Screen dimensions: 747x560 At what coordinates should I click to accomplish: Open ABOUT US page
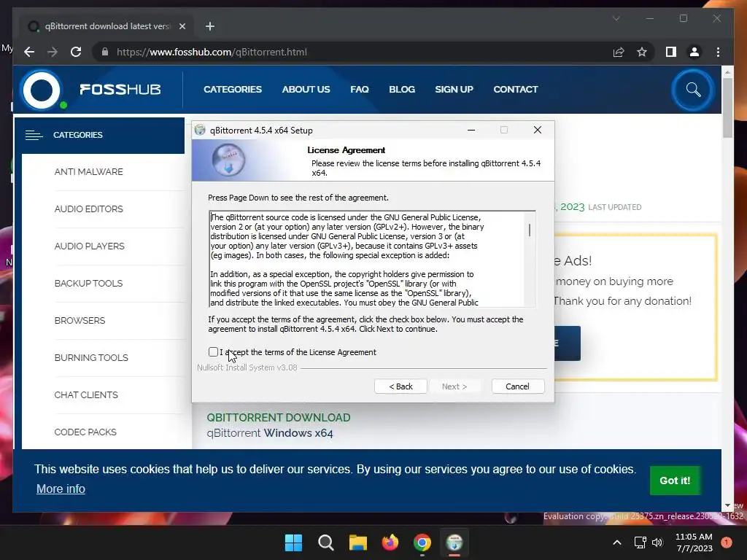306,90
